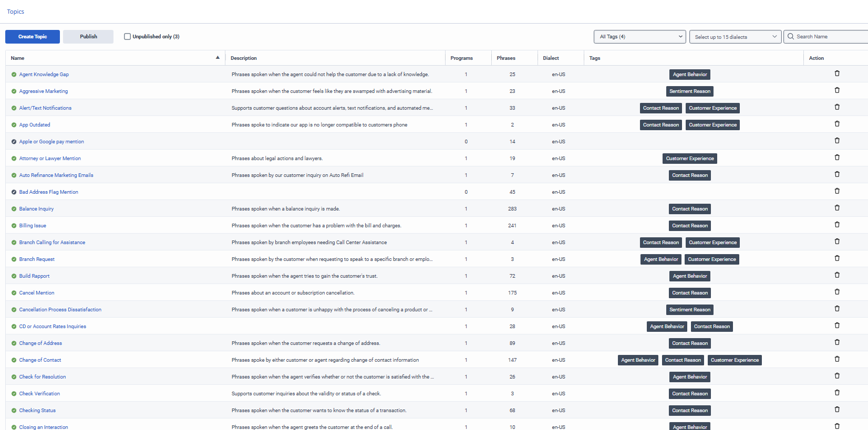The image size is (868, 430).
Task: Sort topics by the Name column arrow
Action: [218, 58]
